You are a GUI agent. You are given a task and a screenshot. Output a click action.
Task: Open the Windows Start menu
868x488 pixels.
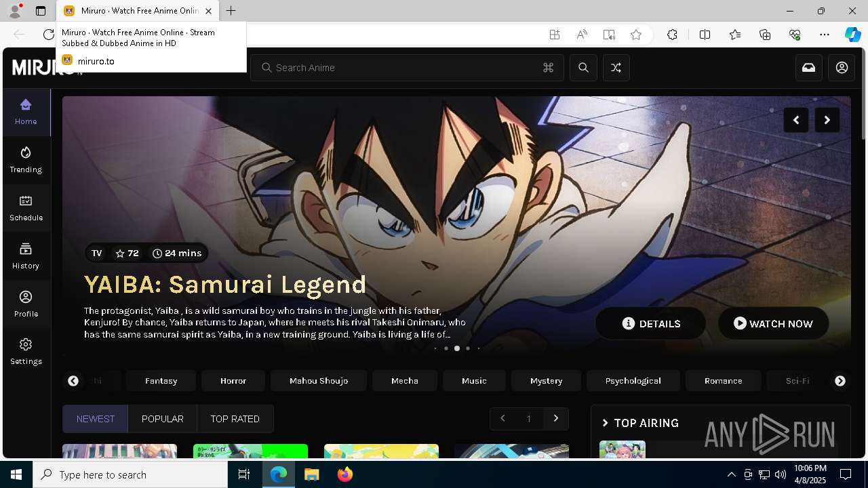pyautogui.click(x=16, y=474)
